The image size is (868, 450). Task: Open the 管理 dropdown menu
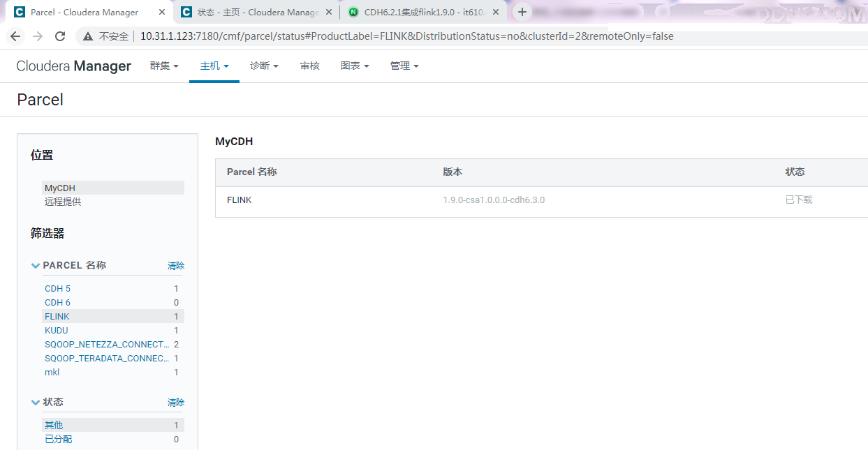click(x=404, y=66)
